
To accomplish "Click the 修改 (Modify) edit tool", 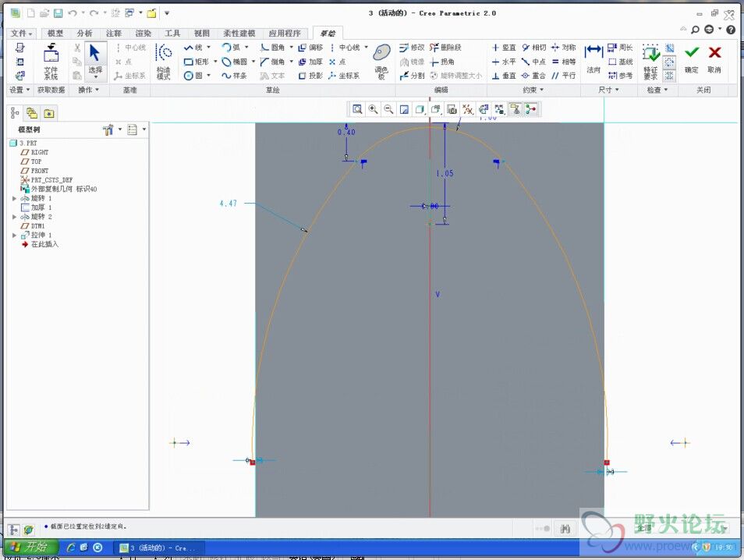I will (x=412, y=48).
